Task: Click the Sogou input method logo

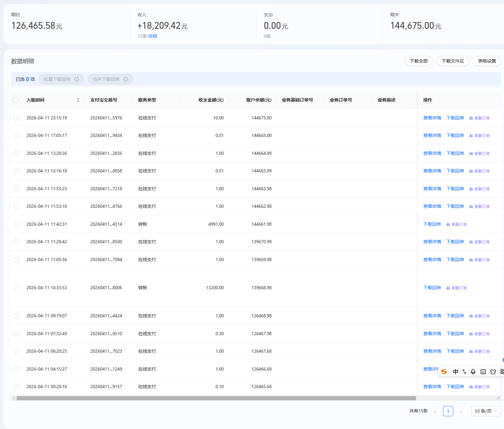Action: (444, 372)
